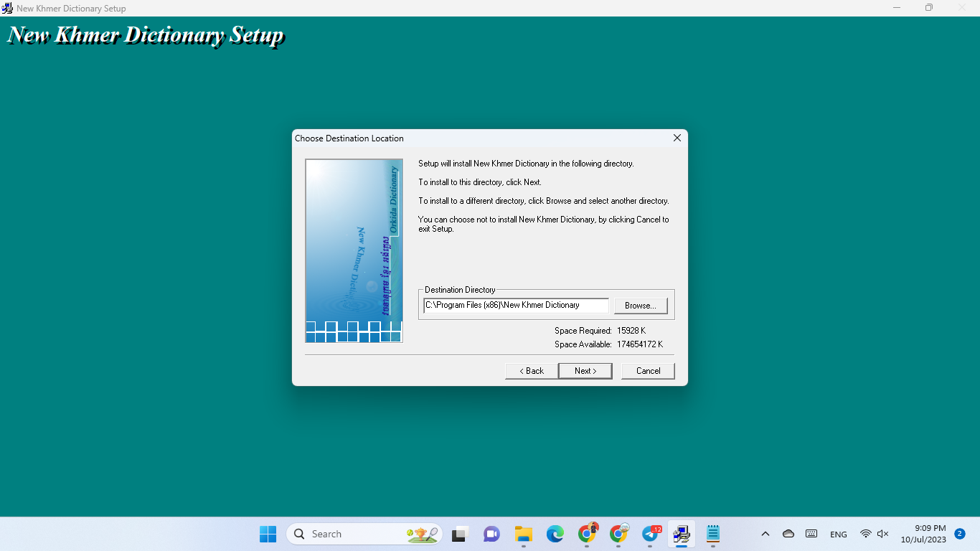Go back with the Back button

pyautogui.click(x=531, y=371)
